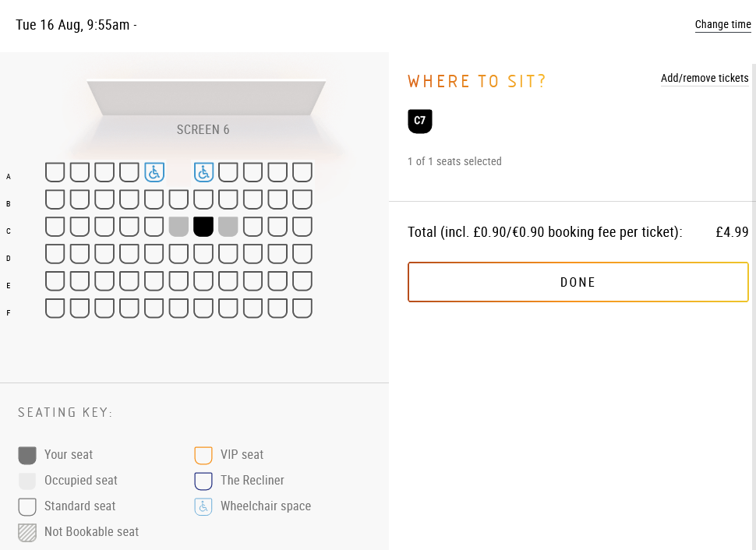
Task: Click The Recliner key icon
Action: click(x=203, y=481)
